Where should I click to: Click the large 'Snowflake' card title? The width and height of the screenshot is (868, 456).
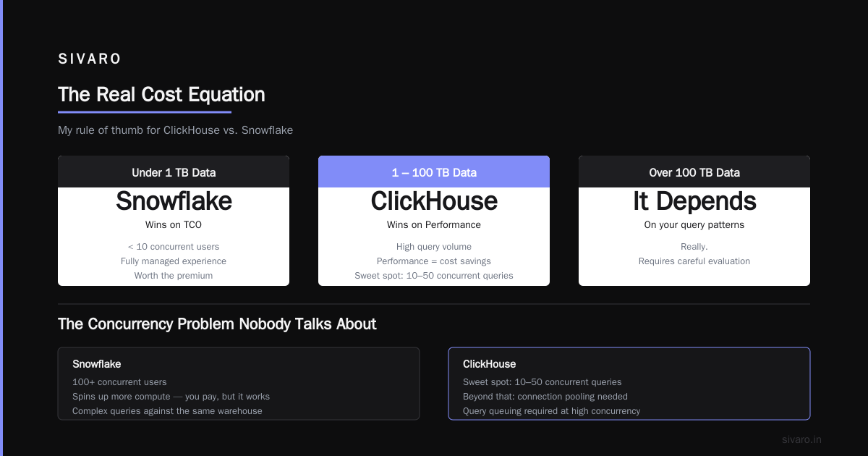pyautogui.click(x=174, y=201)
